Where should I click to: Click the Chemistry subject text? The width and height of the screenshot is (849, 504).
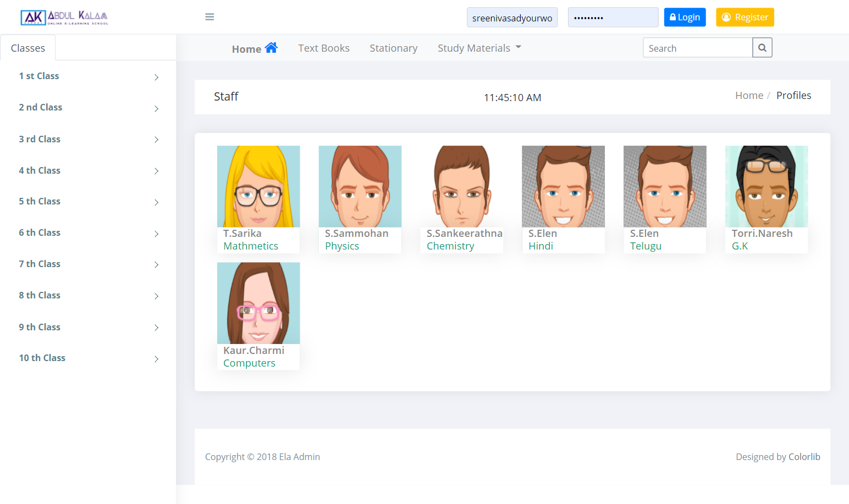(450, 246)
